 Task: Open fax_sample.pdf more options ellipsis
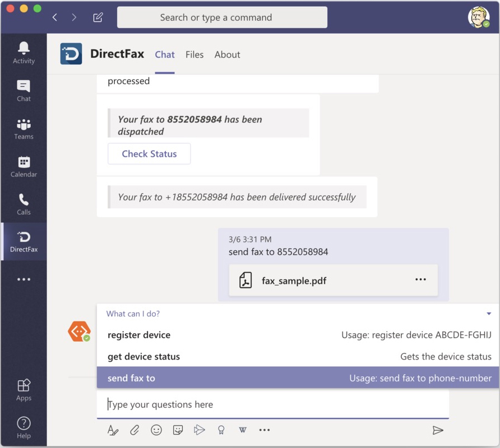420,279
